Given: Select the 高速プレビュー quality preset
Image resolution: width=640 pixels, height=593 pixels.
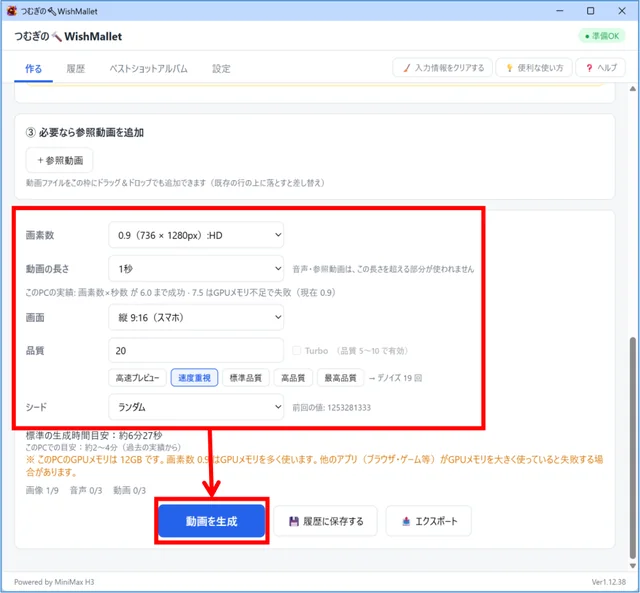Looking at the screenshot, I should pos(137,378).
